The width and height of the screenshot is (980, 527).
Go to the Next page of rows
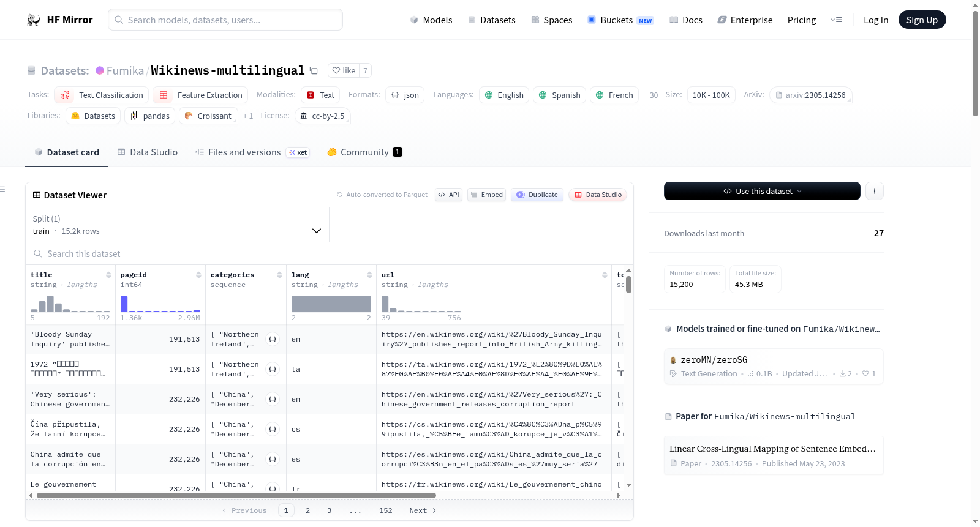pyautogui.click(x=423, y=510)
